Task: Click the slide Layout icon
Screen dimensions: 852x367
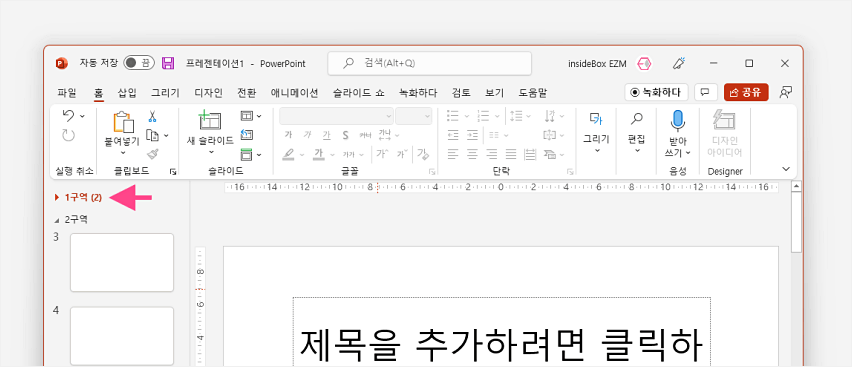Action: pos(247,116)
